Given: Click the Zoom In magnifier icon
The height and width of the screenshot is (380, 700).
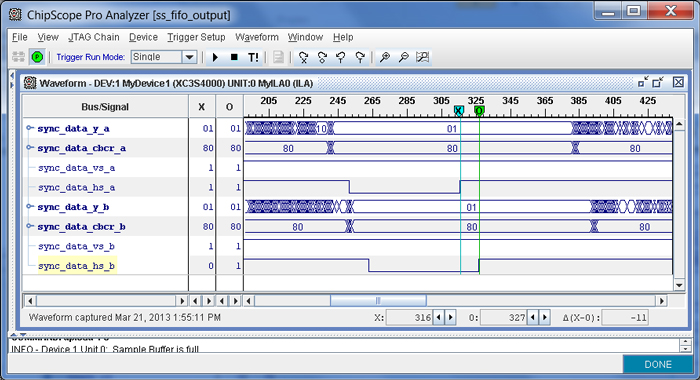Looking at the screenshot, I should 384,57.
